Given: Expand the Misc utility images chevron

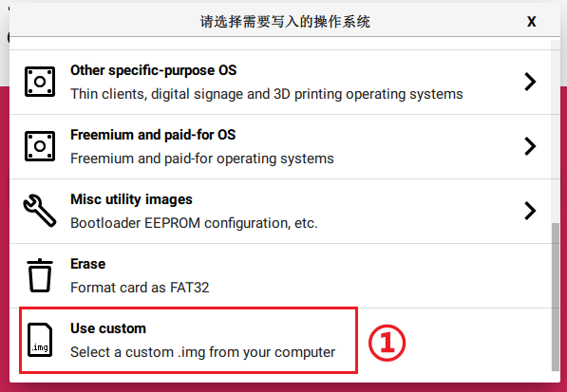Looking at the screenshot, I should [x=530, y=211].
